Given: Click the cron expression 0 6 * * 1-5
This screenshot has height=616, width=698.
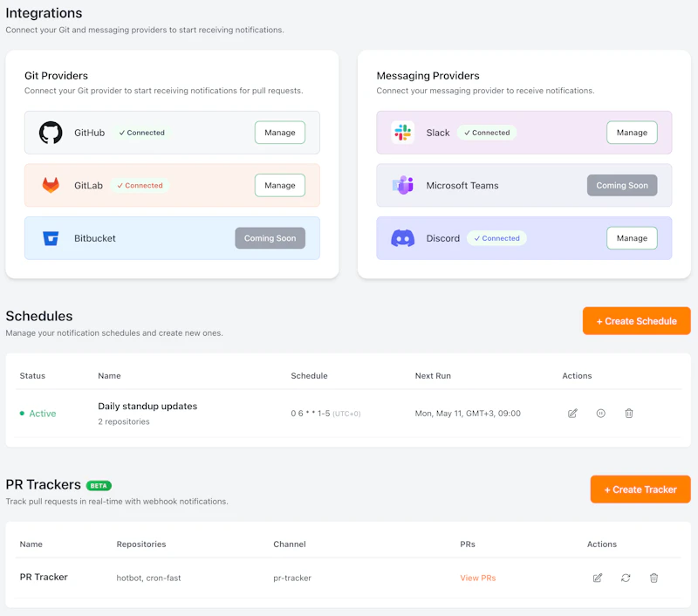Looking at the screenshot, I should pyautogui.click(x=311, y=414).
